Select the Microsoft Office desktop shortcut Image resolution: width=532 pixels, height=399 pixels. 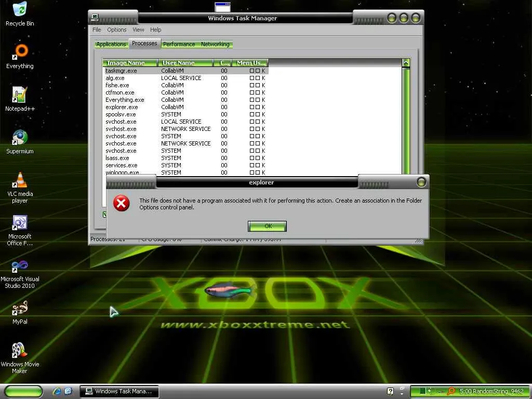20,230
